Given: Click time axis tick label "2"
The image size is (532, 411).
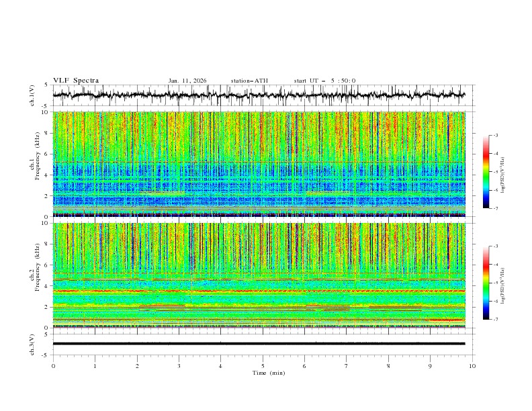Looking at the screenshot, I should pos(137,366).
